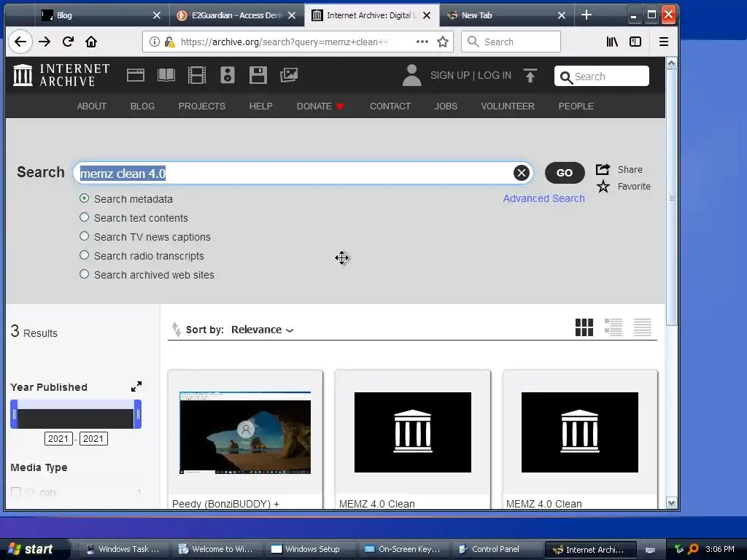Open the Web media icon
Viewport: 747px width, 560px height.
[136, 75]
